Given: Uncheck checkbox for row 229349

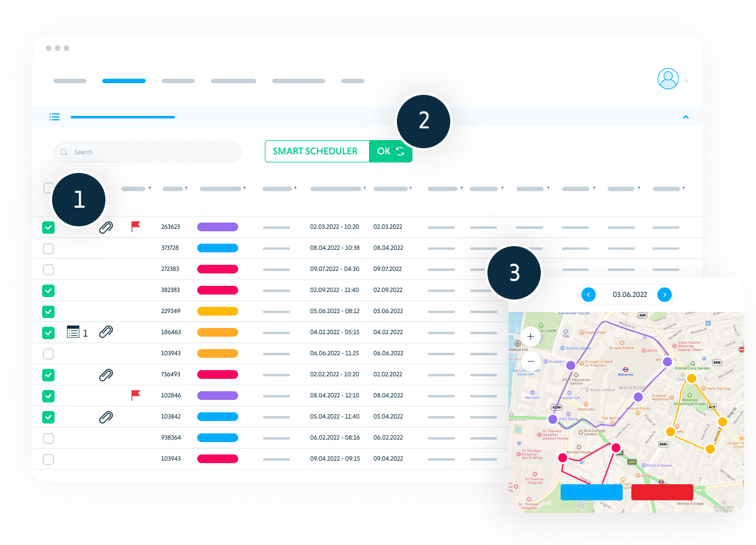Looking at the screenshot, I should click(x=48, y=311).
